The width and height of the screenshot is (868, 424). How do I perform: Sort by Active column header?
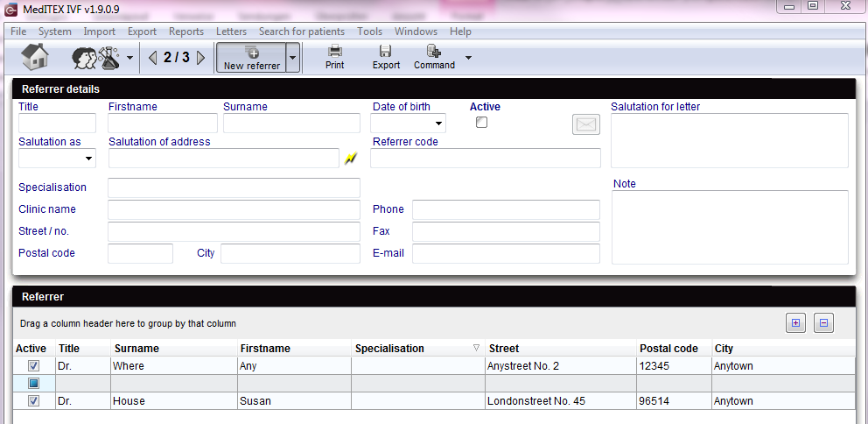point(33,349)
